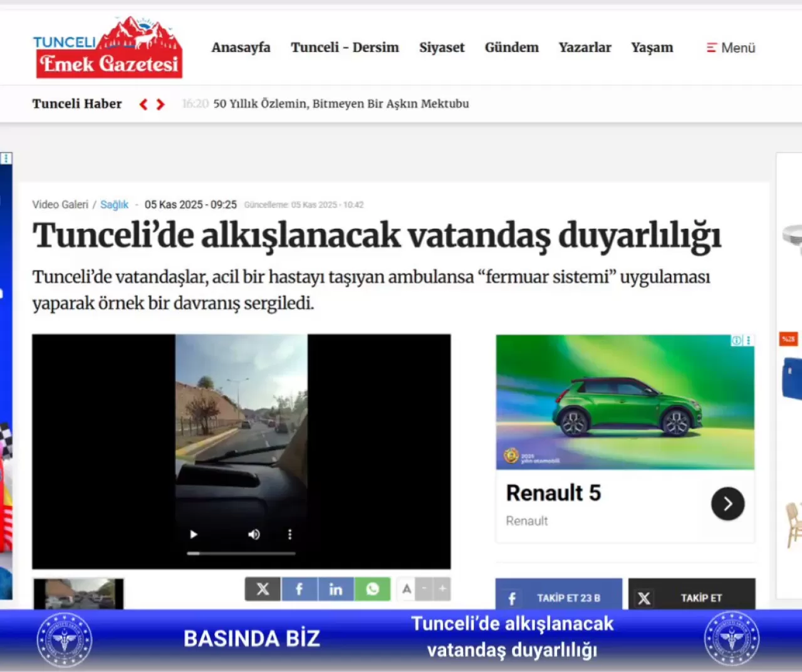Open the Siyaset section

coord(442,48)
